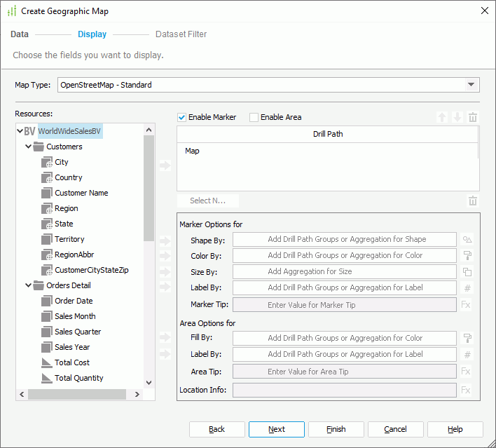Screen dimensions: 496x448
Task: Click the move up arrow above Drill Path
Action: coord(441,118)
